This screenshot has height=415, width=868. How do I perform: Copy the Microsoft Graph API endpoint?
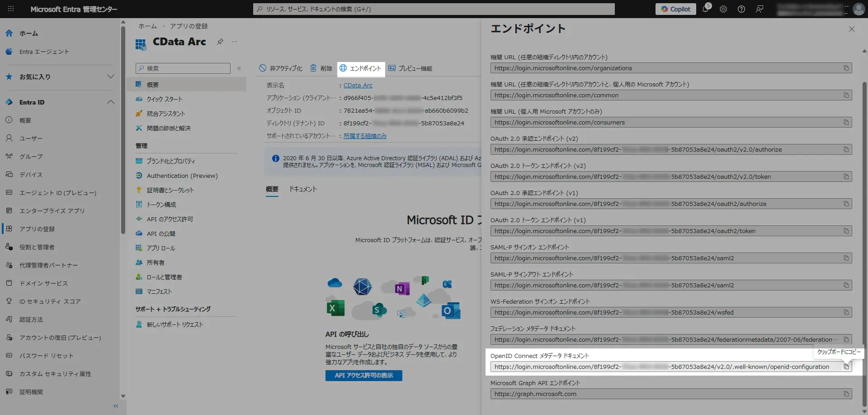tap(846, 394)
